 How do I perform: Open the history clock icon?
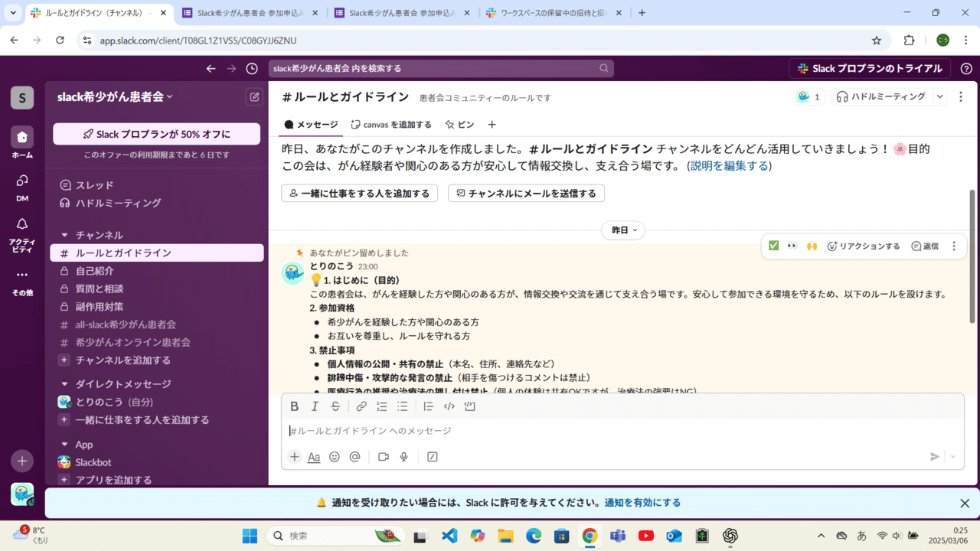[252, 69]
